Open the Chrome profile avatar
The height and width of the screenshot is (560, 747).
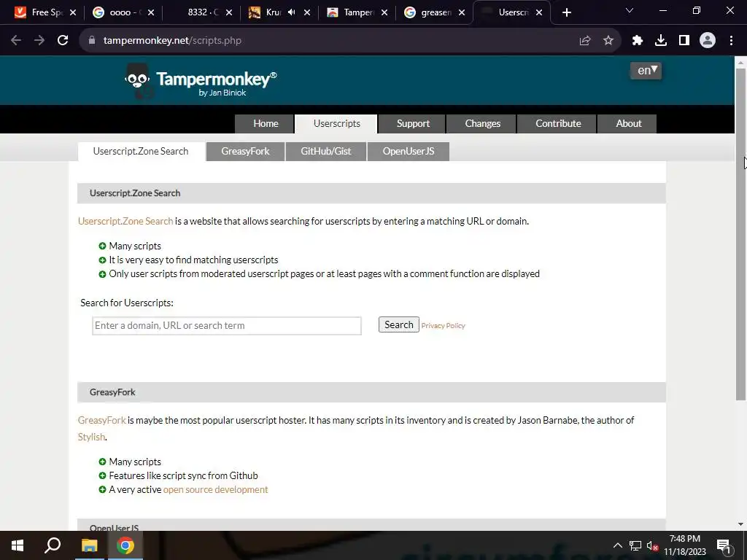click(708, 41)
